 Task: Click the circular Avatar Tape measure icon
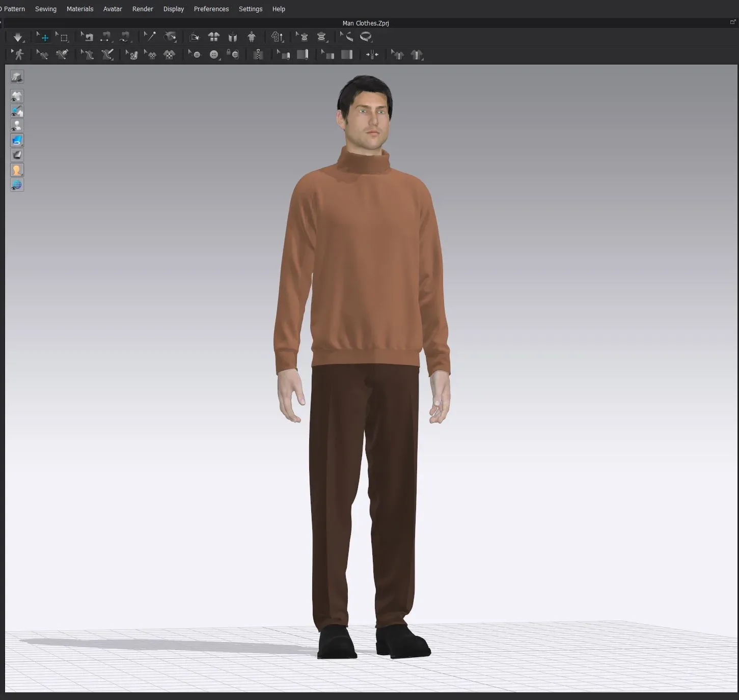click(x=366, y=37)
